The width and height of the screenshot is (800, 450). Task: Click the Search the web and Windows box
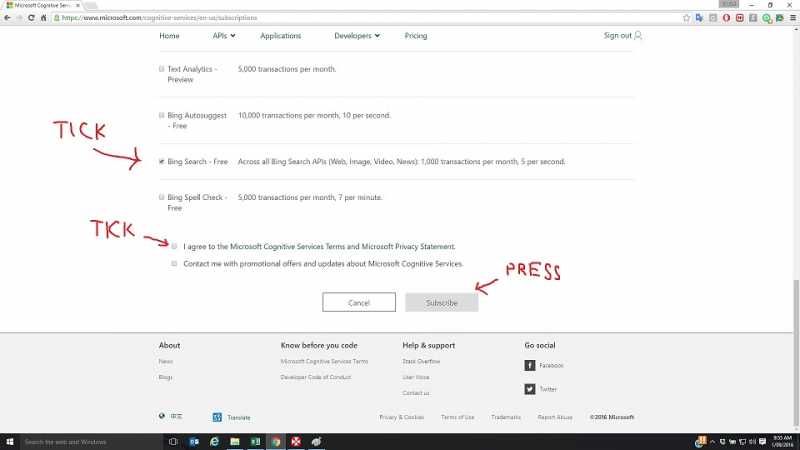[92, 442]
